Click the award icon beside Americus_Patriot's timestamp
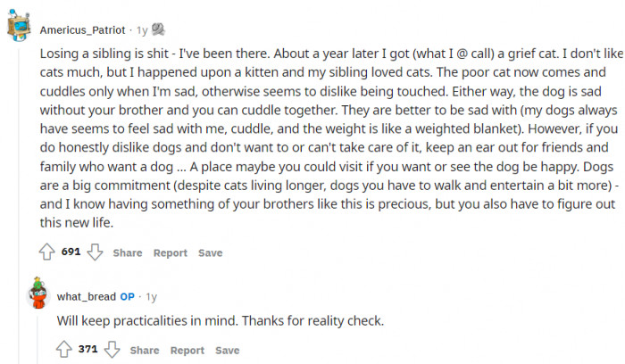 coord(157,29)
